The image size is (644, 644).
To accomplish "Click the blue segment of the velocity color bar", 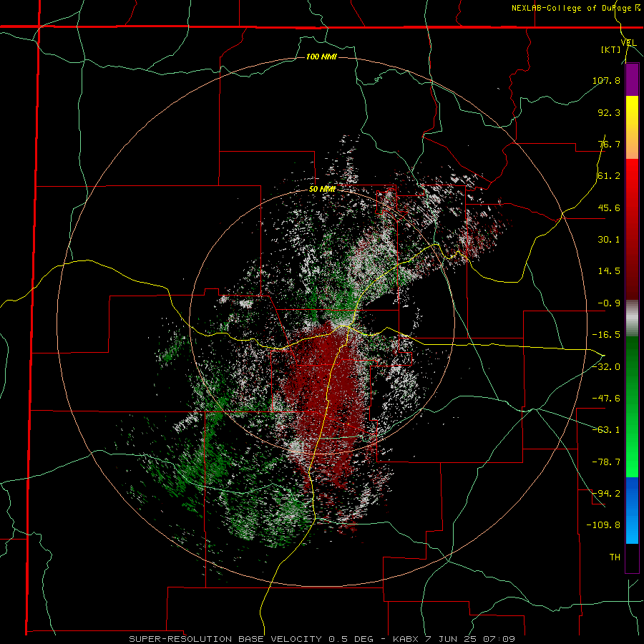I will [x=632, y=510].
